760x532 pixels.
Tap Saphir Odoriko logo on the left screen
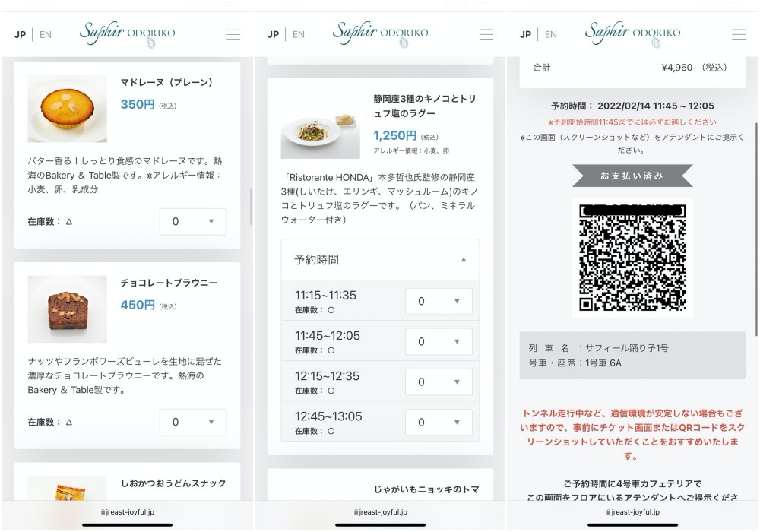pos(127,33)
